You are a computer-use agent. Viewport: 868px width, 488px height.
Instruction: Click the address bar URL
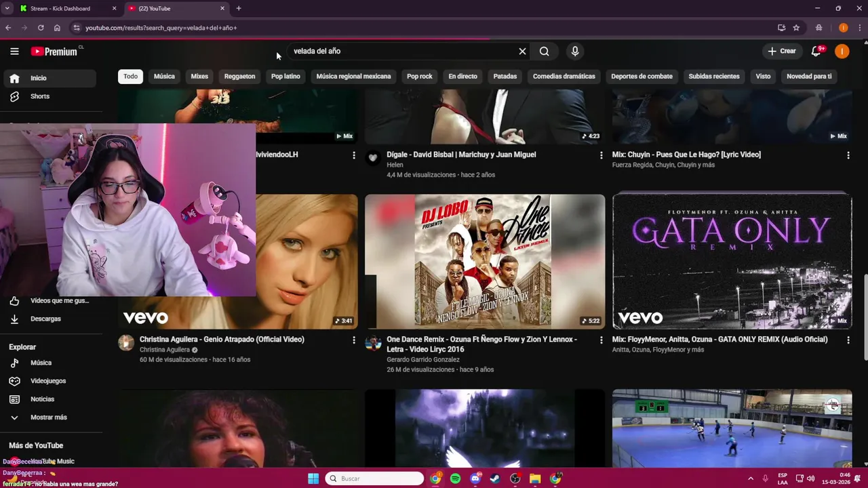[161, 28]
